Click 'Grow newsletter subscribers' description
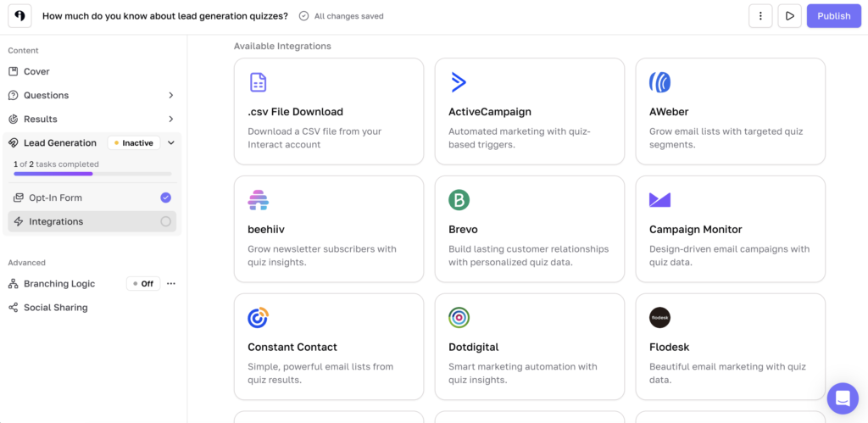 click(322, 256)
